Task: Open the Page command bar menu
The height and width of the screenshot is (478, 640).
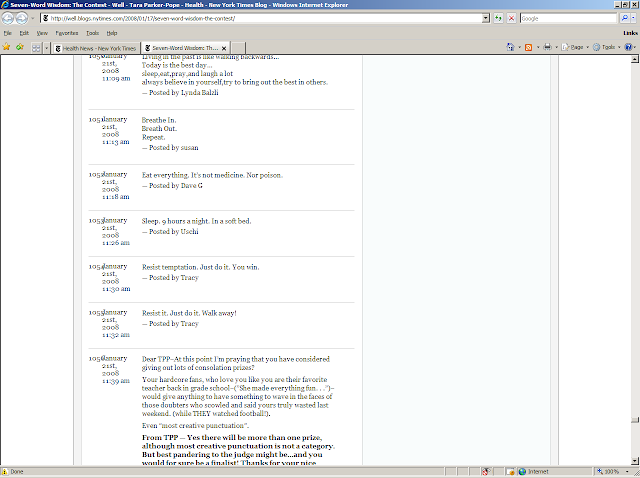Action: [575, 47]
